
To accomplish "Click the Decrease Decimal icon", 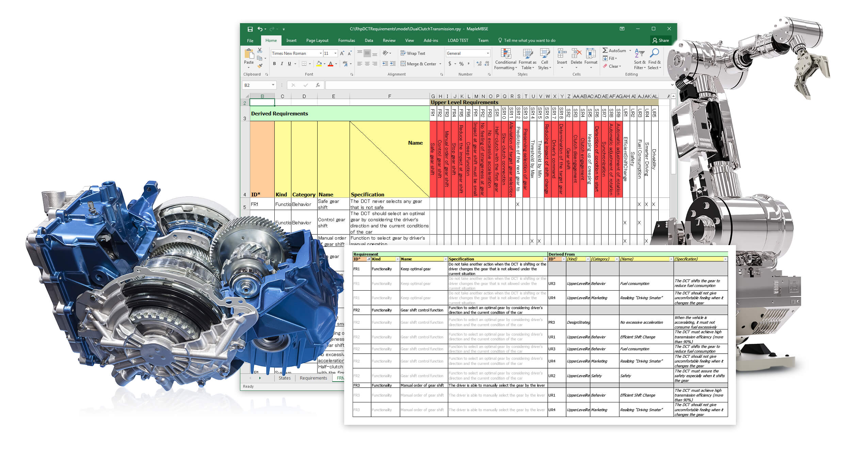I will point(487,64).
